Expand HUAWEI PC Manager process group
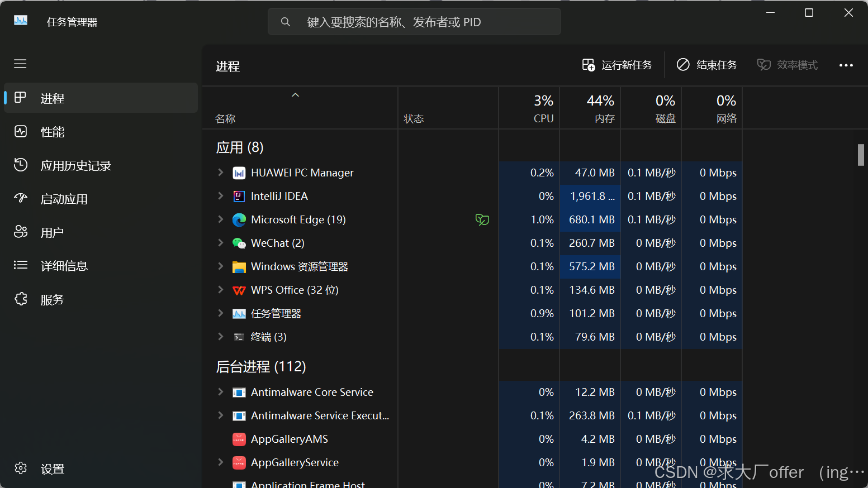The image size is (868, 488). [x=220, y=173]
